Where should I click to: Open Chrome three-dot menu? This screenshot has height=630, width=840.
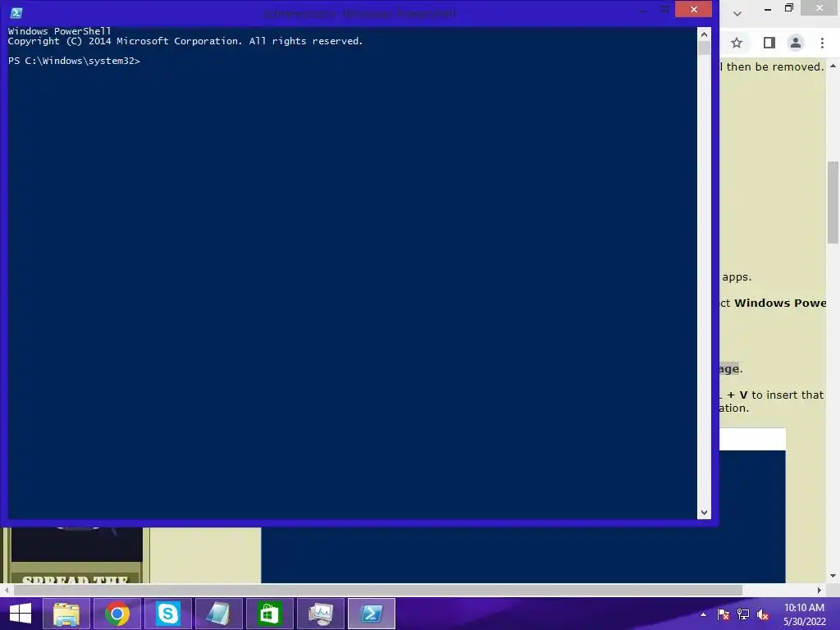point(822,43)
